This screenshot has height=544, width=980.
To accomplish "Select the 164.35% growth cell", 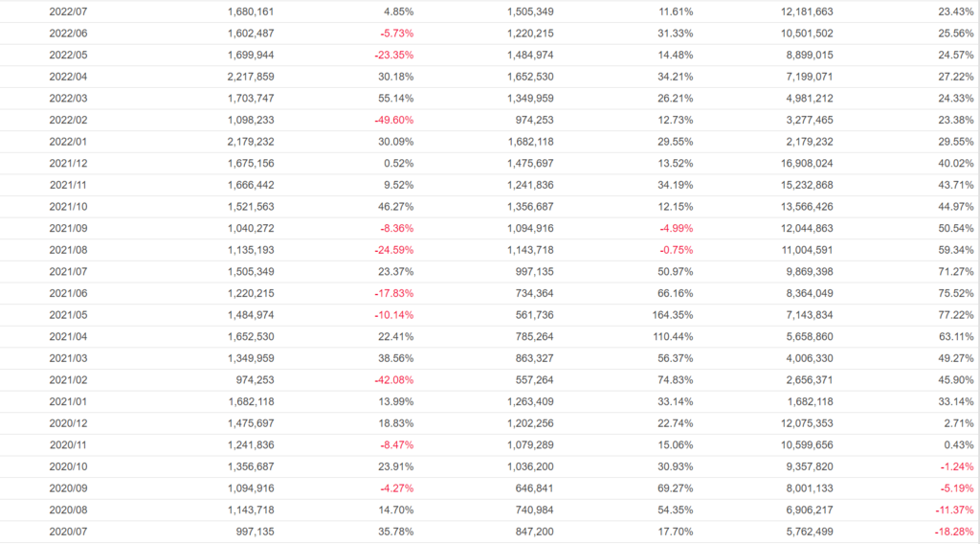I will [671, 315].
